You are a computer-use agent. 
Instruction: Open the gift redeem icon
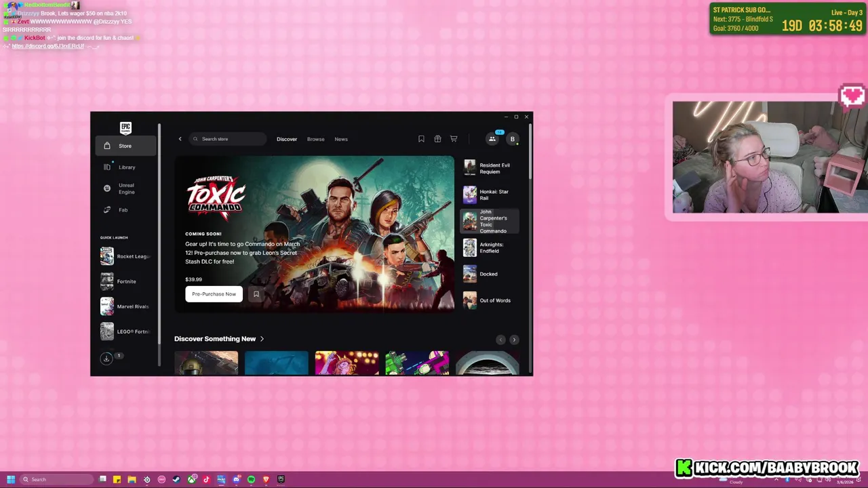click(x=437, y=139)
